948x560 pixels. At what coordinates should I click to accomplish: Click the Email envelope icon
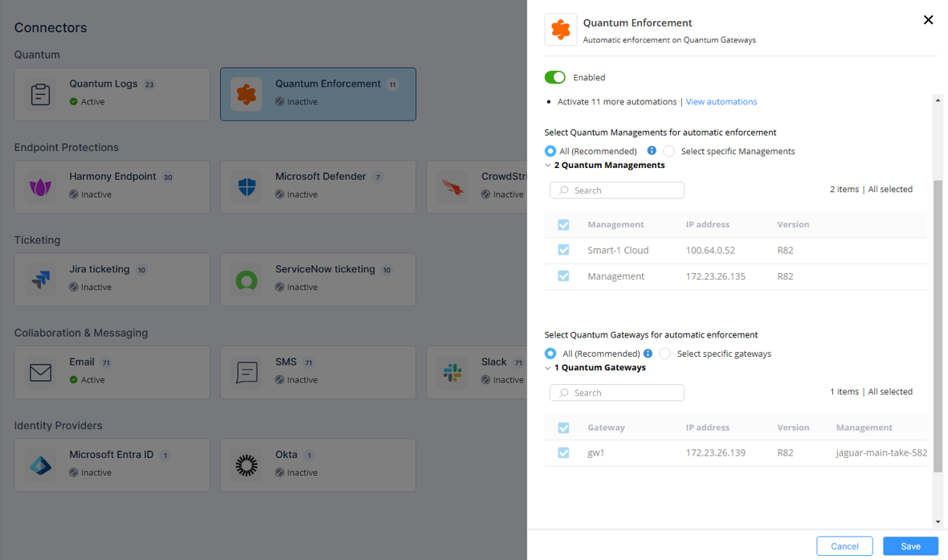click(40, 373)
